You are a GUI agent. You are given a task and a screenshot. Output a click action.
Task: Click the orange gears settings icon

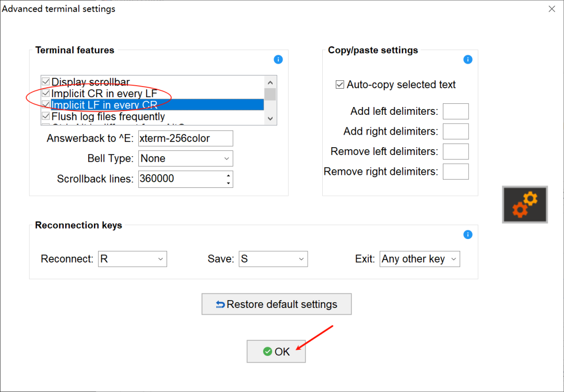(x=525, y=204)
